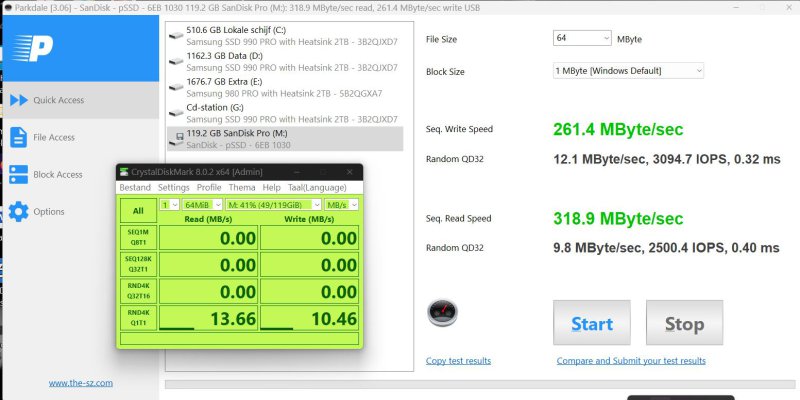Screen dimensions: 800x400
Task: Click Compare and Submit your test results
Action: tap(631, 361)
